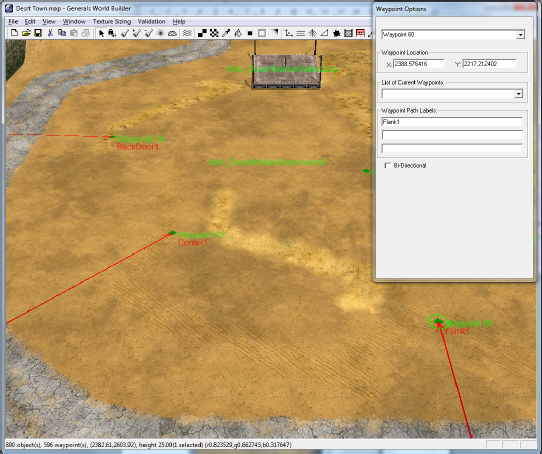This screenshot has height=454, width=542.
Task: Select the eyedropper tool
Action: (226, 33)
